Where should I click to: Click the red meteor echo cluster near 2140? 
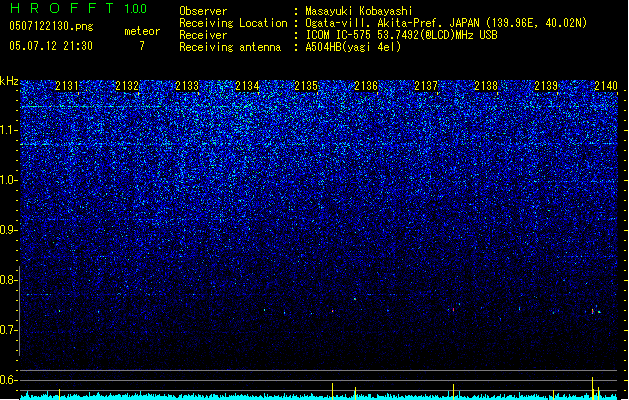pyautogui.click(x=593, y=311)
